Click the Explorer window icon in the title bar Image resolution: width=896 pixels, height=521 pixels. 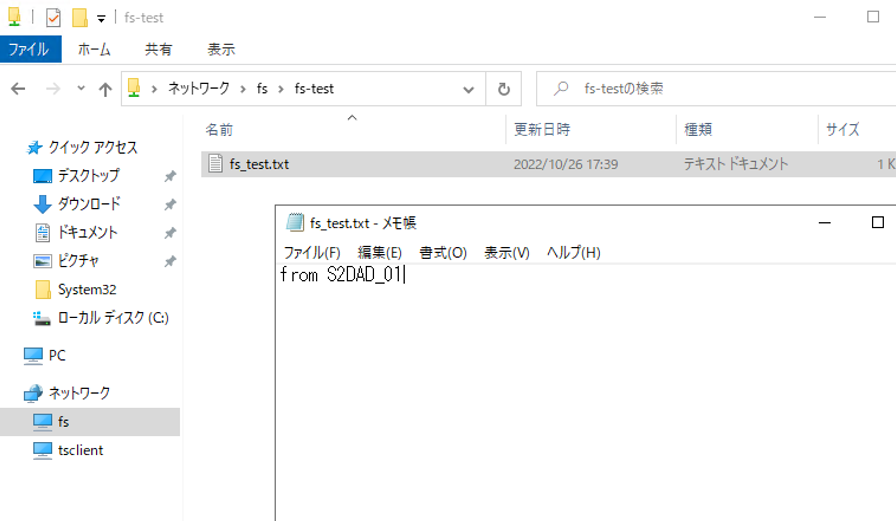pyautogui.click(x=15, y=17)
